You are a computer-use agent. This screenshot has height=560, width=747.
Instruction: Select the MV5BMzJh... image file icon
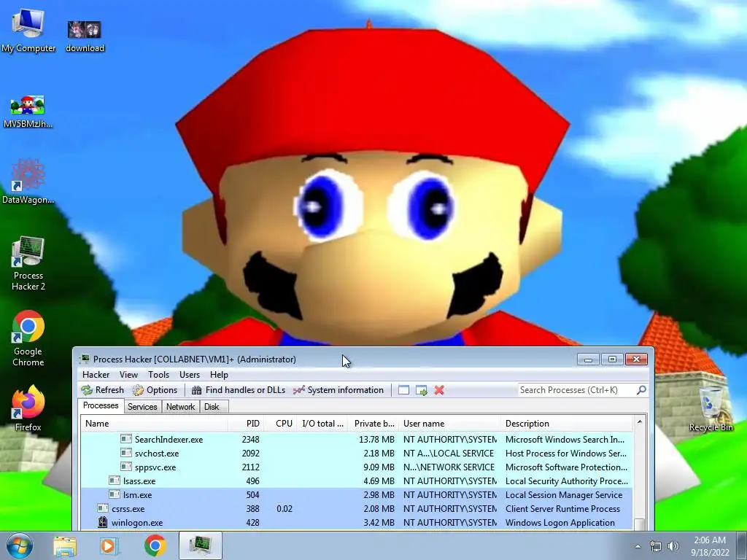tap(28, 112)
